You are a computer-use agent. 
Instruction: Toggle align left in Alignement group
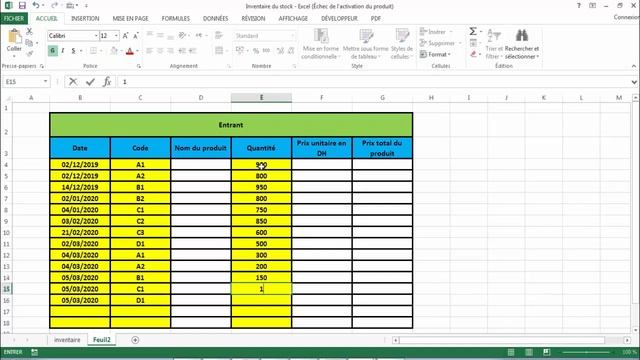click(149, 51)
